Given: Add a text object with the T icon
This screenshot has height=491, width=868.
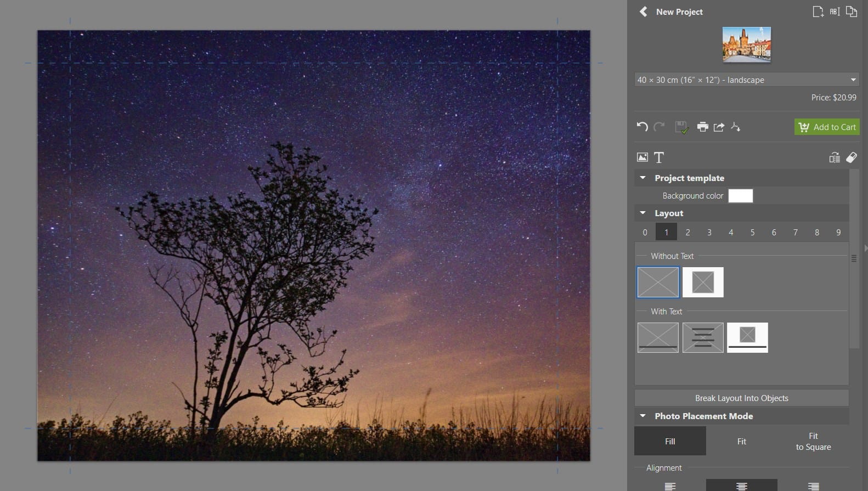Looking at the screenshot, I should click(659, 157).
